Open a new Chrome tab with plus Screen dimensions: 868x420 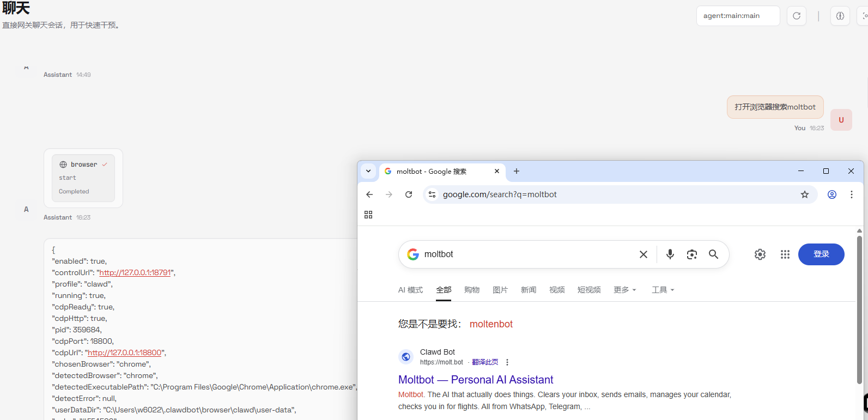click(517, 171)
